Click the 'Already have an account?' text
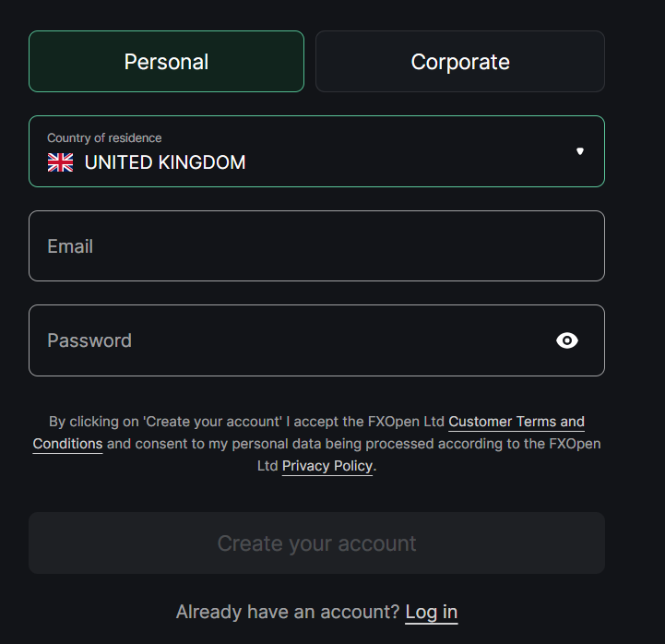The image size is (665, 644). tap(288, 612)
